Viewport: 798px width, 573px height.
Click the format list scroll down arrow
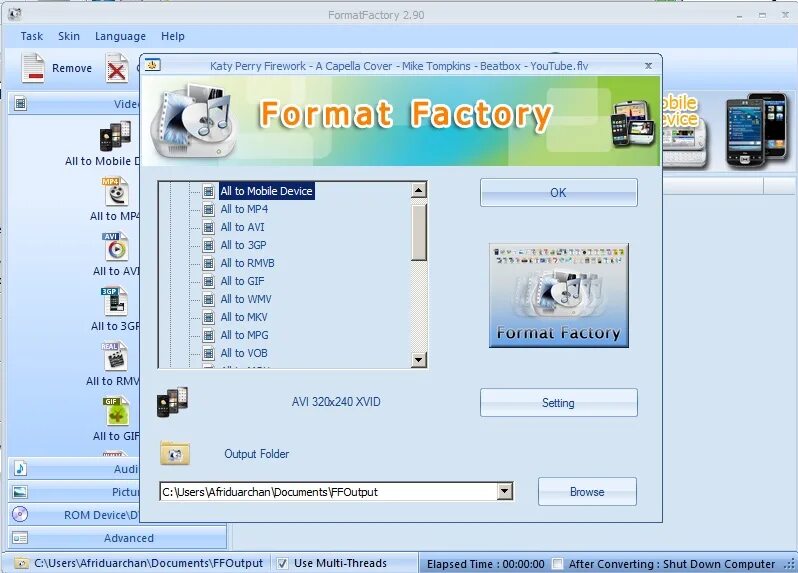pos(418,359)
